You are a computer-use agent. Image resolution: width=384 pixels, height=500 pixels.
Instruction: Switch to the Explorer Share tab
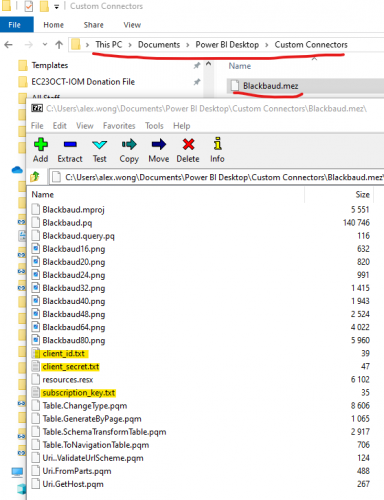pos(94,25)
